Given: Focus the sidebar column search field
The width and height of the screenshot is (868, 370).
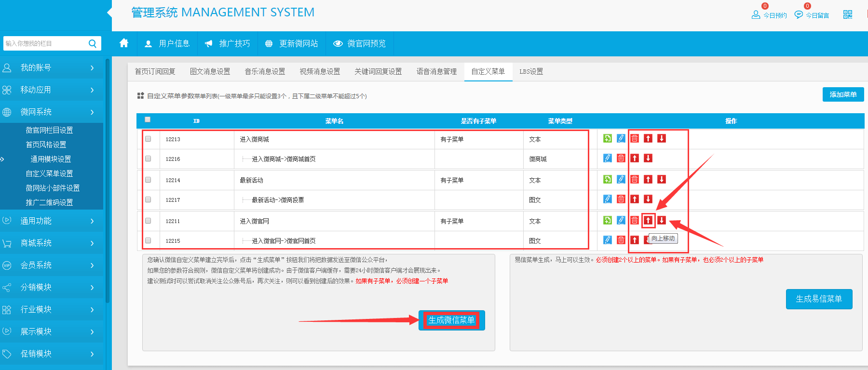Looking at the screenshot, I should [45, 44].
